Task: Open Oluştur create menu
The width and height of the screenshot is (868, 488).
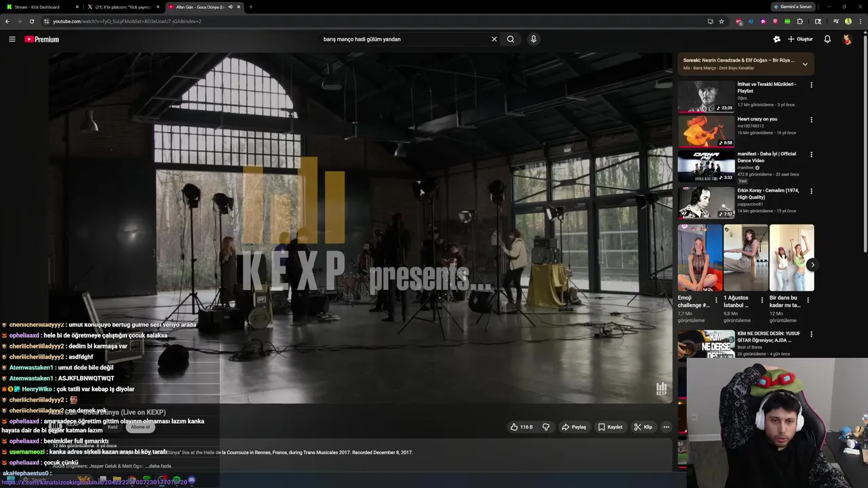Action: pyautogui.click(x=800, y=39)
